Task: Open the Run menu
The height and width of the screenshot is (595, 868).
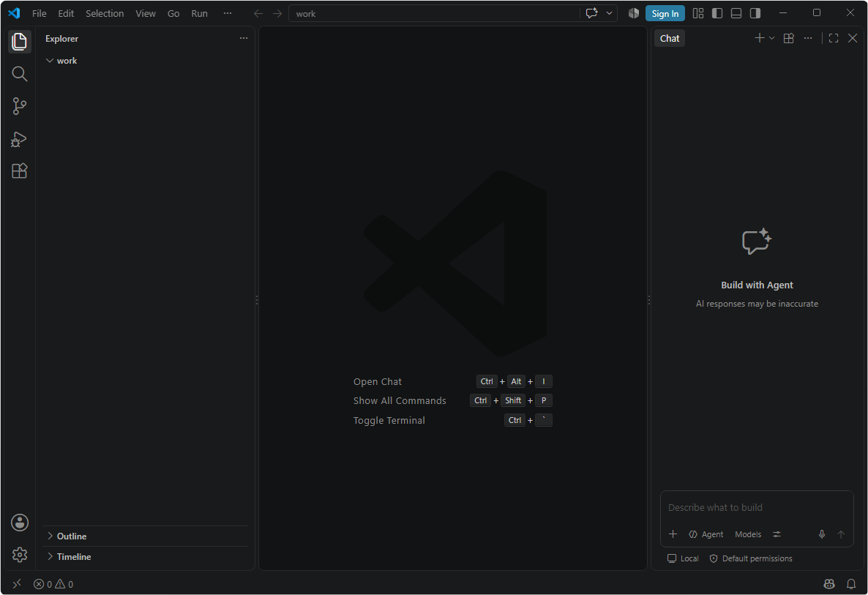Action: 199,13
